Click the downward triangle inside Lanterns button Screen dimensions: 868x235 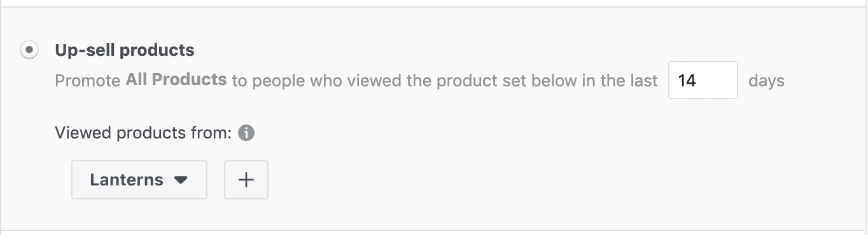(x=181, y=180)
